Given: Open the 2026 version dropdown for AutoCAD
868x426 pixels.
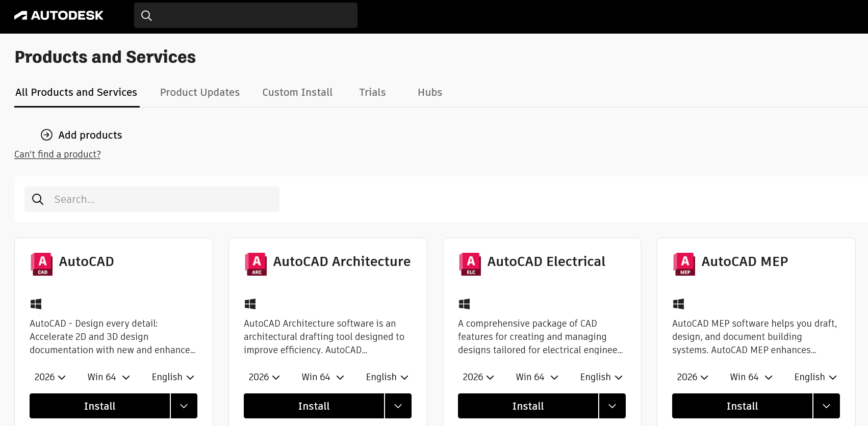Looking at the screenshot, I should (50, 377).
